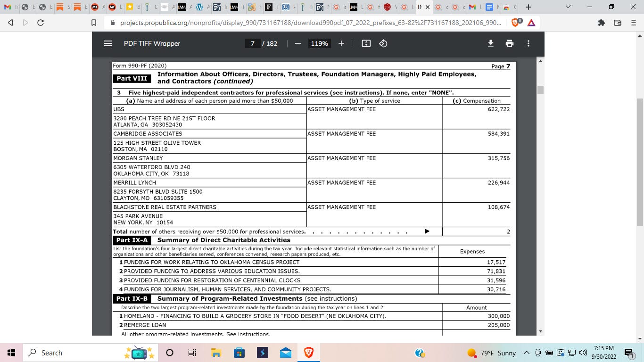The height and width of the screenshot is (362, 644).
Task: Open File Explorer from taskbar
Action: point(216,353)
